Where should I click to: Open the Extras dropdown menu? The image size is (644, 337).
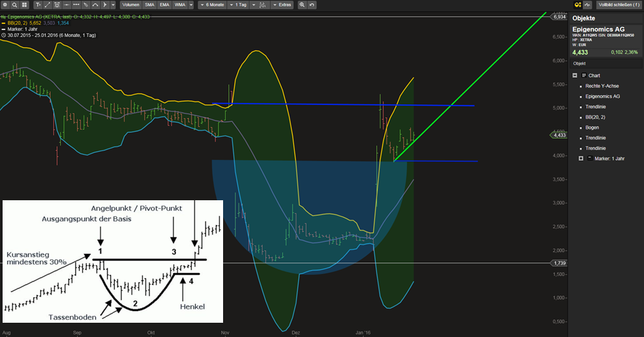tap(281, 5)
